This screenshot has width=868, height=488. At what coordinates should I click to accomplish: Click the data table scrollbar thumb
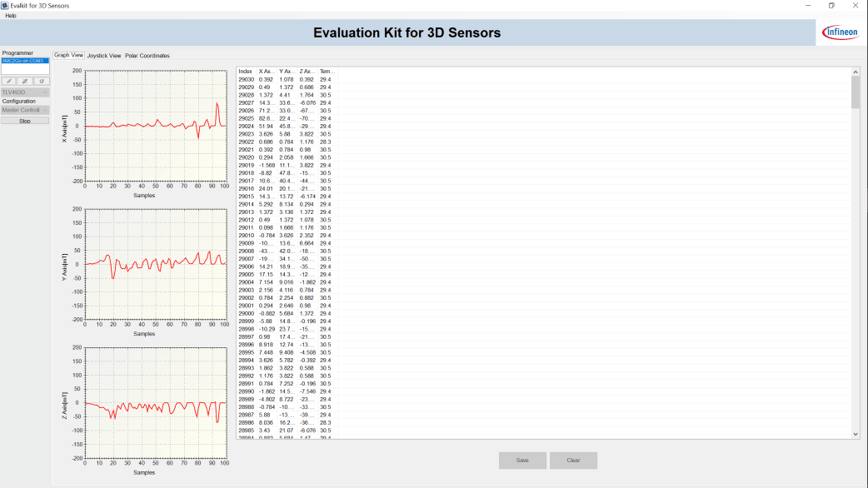pyautogui.click(x=856, y=92)
